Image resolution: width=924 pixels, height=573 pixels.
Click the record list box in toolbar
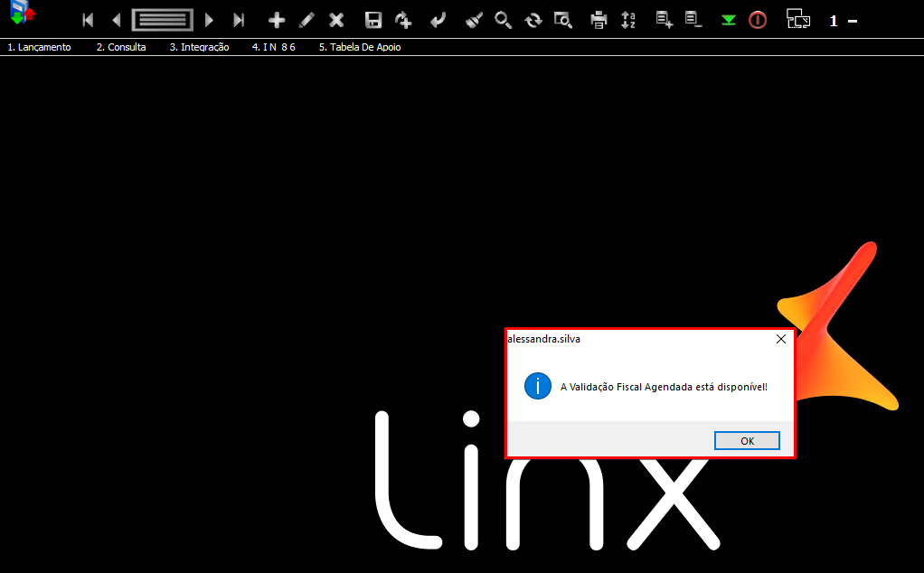click(163, 20)
